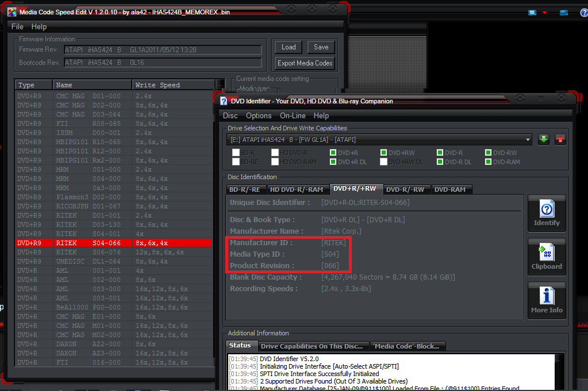Select the CMC MAG D03-064 row
Viewport: 588px width, 391px height.
pos(114,115)
